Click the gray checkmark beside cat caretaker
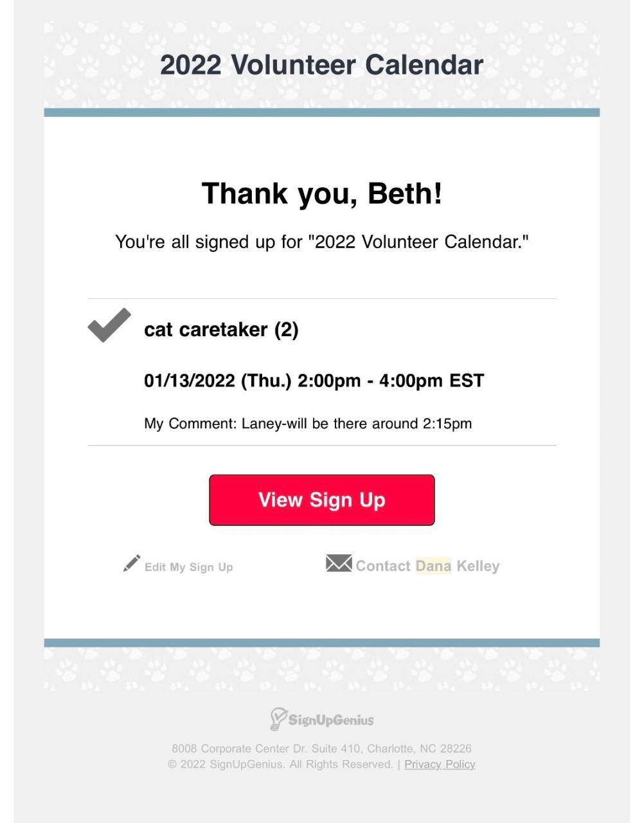Image resolution: width=644 pixels, height=823 pixels. pos(109,325)
